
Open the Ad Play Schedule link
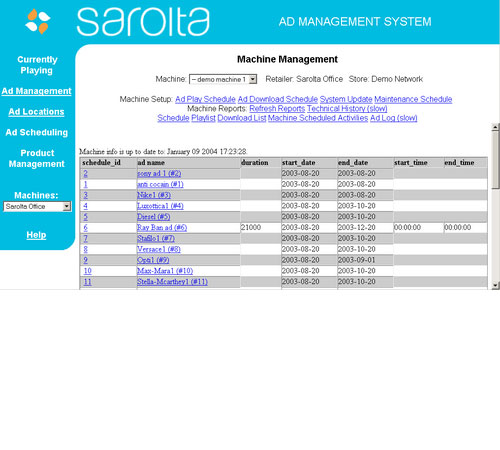pyautogui.click(x=205, y=99)
